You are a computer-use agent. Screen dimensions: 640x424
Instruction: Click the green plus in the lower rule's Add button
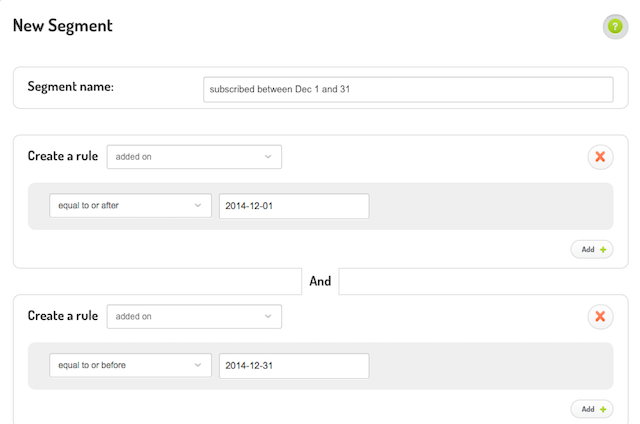point(603,409)
